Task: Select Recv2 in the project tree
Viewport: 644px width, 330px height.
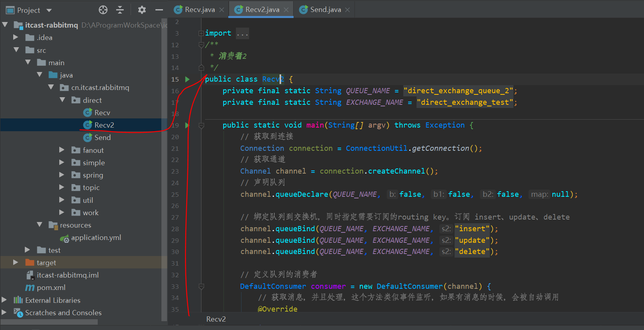Action: pos(104,125)
